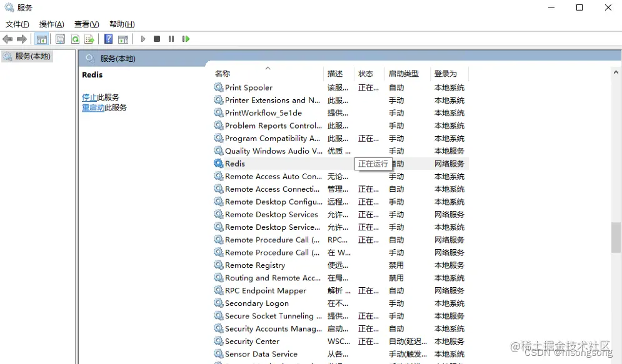This screenshot has height=364, width=622.
Task: Click the Stop Service square icon
Action: pyautogui.click(x=157, y=39)
